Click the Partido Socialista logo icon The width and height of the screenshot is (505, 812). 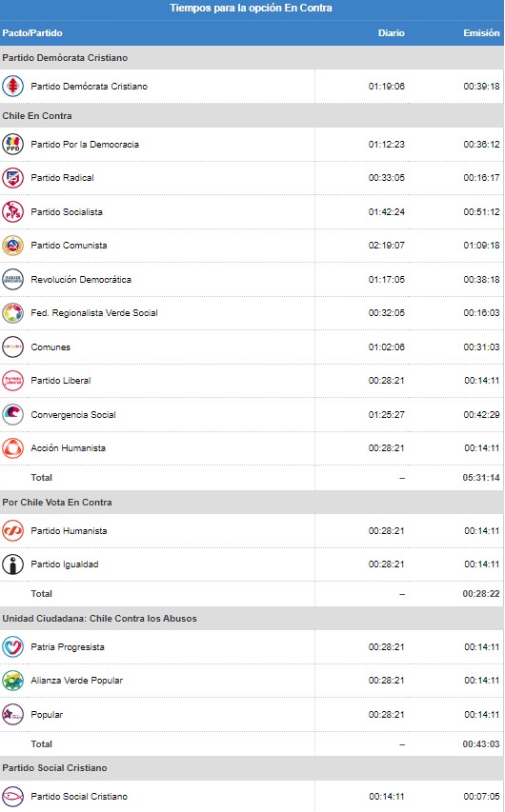tap(12, 211)
